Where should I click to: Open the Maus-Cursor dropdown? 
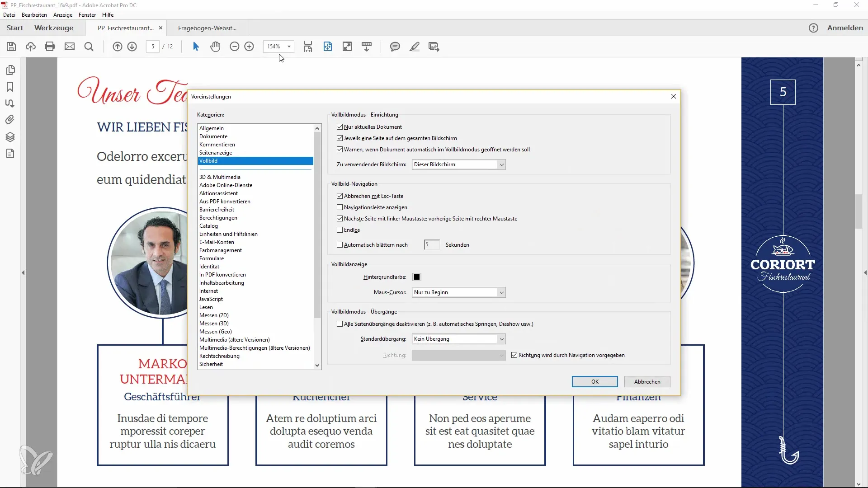click(458, 292)
